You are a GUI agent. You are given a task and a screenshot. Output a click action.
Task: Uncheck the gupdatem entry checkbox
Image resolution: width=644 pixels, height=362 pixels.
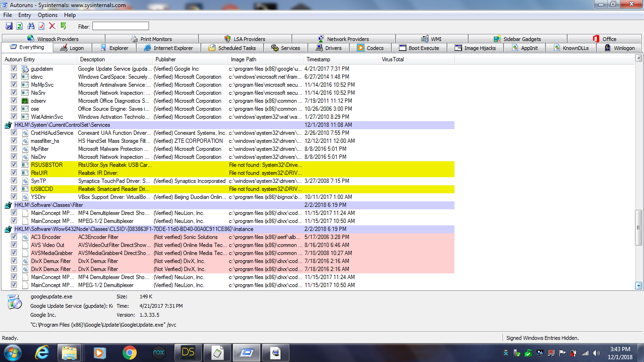14,69
